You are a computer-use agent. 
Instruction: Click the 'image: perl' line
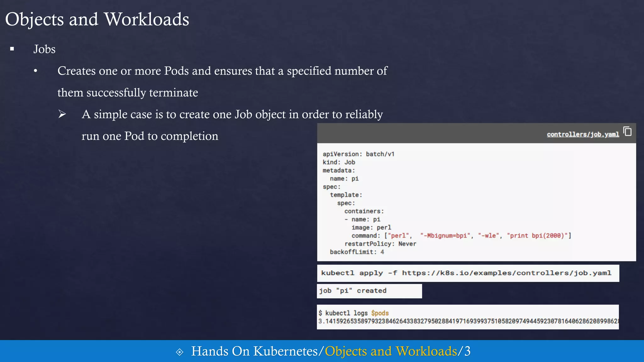tap(371, 228)
